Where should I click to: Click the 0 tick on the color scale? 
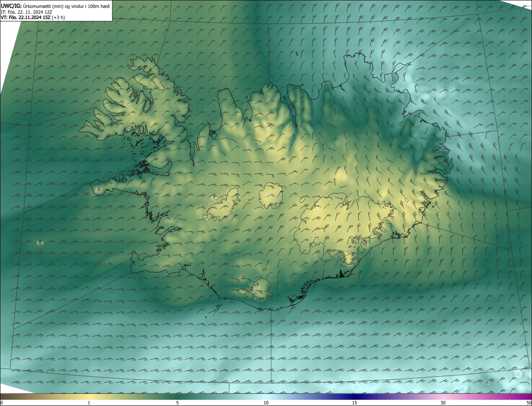[2, 403]
